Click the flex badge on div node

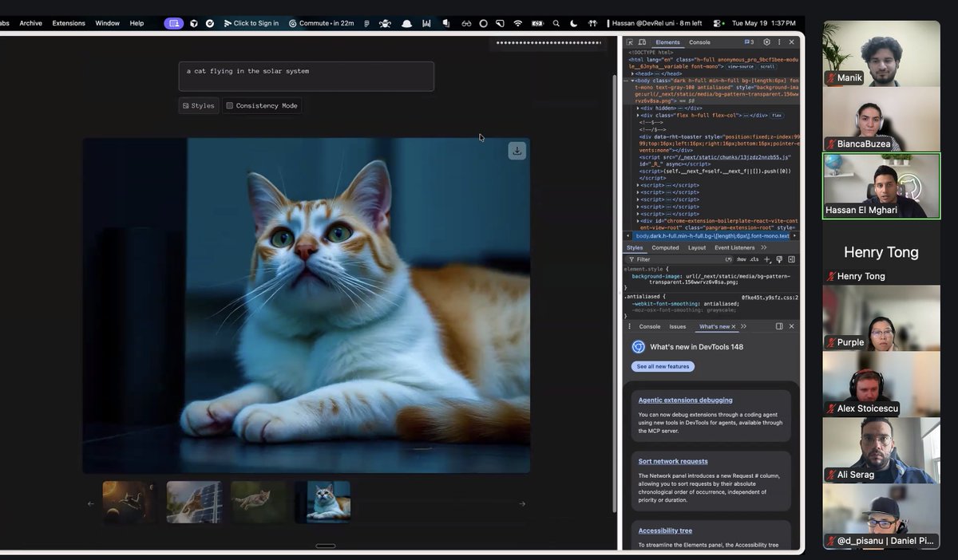pyautogui.click(x=776, y=115)
